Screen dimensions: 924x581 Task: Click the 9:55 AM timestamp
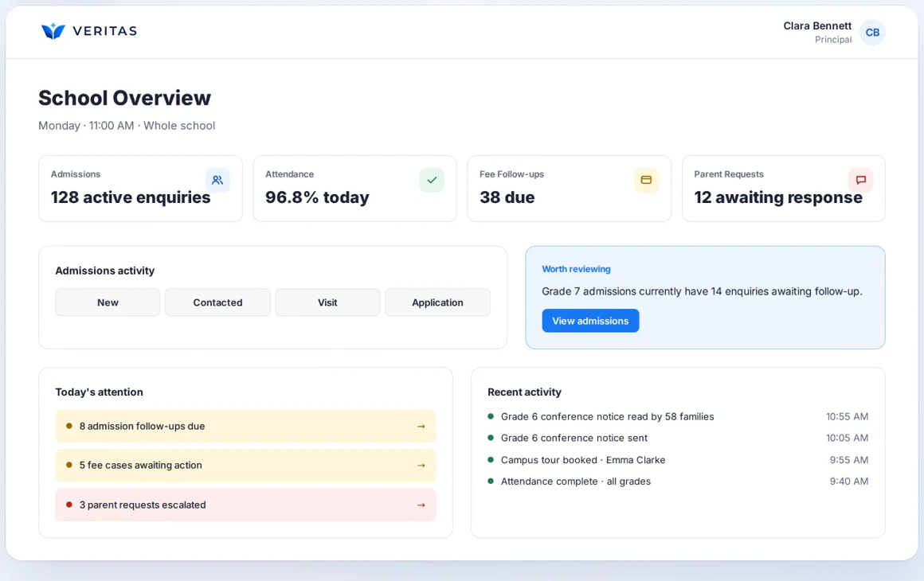click(x=849, y=460)
